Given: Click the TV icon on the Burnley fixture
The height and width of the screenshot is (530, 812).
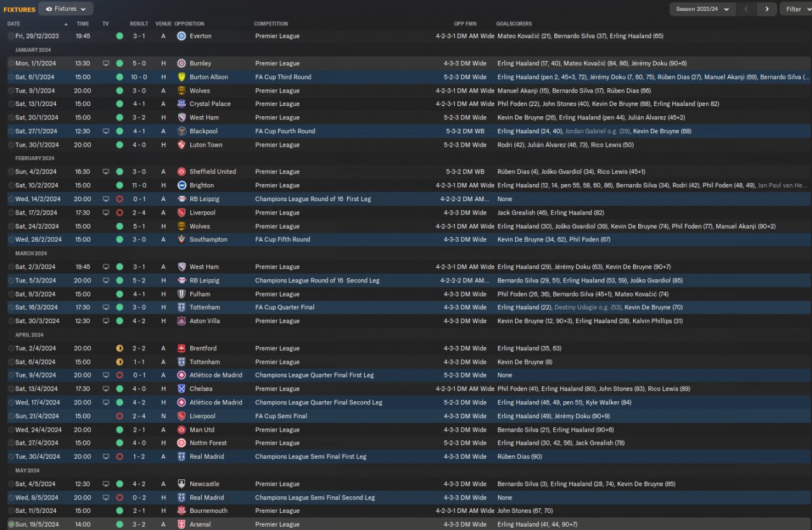Looking at the screenshot, I should (x=106, y=63).
